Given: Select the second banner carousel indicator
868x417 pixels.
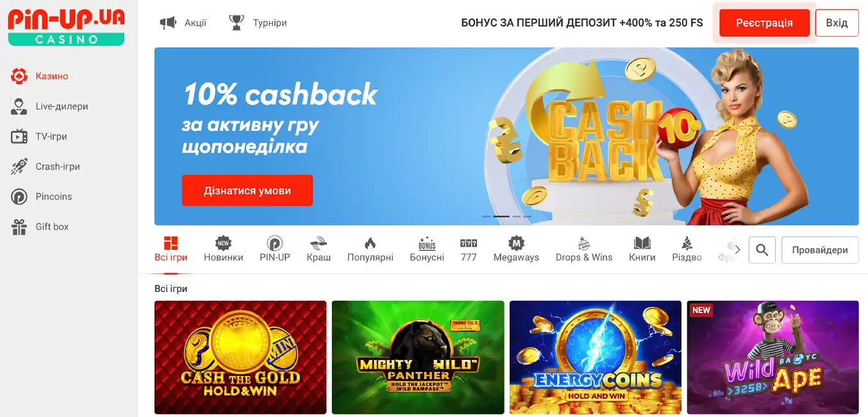Looking at the screenshot, I should [501, 217].
